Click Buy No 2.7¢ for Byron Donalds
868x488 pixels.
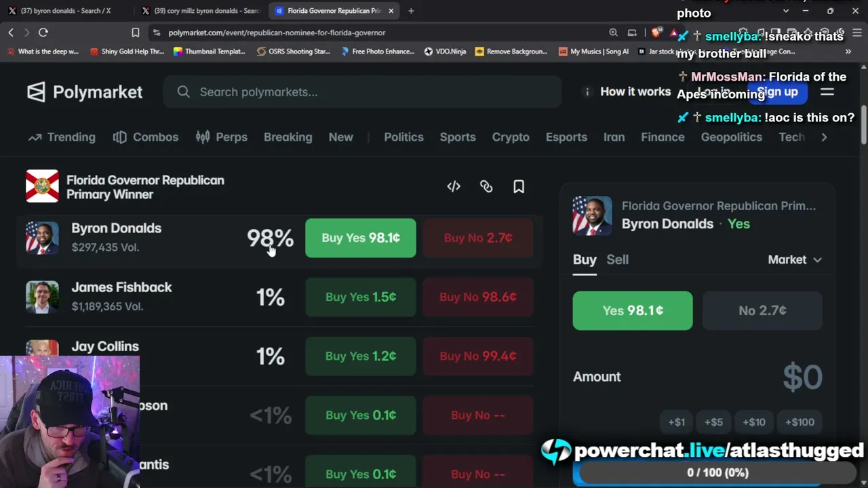478,238
